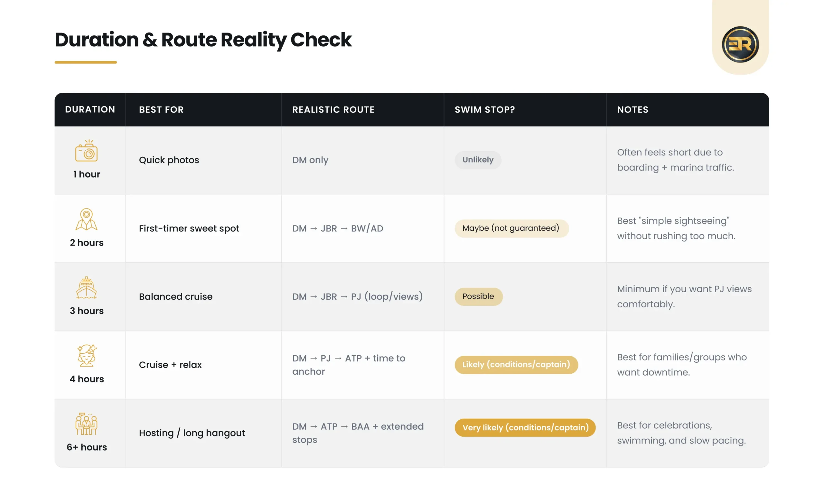Click the Unlikely swim stop badge
This screenshot has width=824, height=504.
click(x=478, y=160)
